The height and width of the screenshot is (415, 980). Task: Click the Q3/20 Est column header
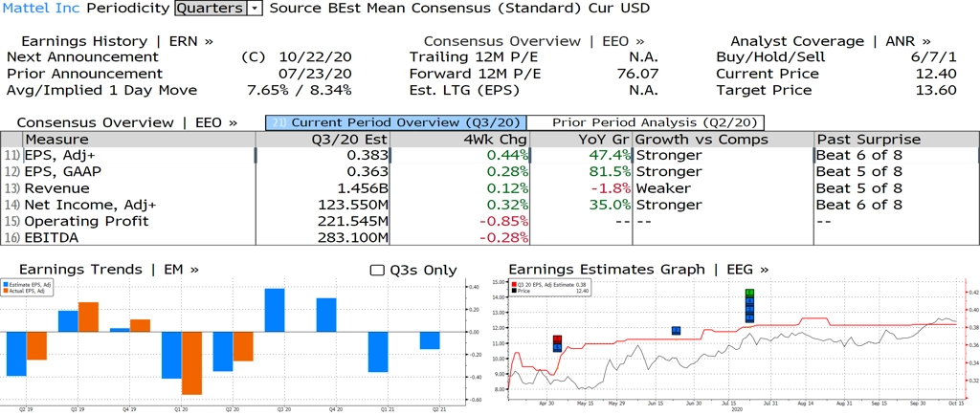[x=323, y=140]
